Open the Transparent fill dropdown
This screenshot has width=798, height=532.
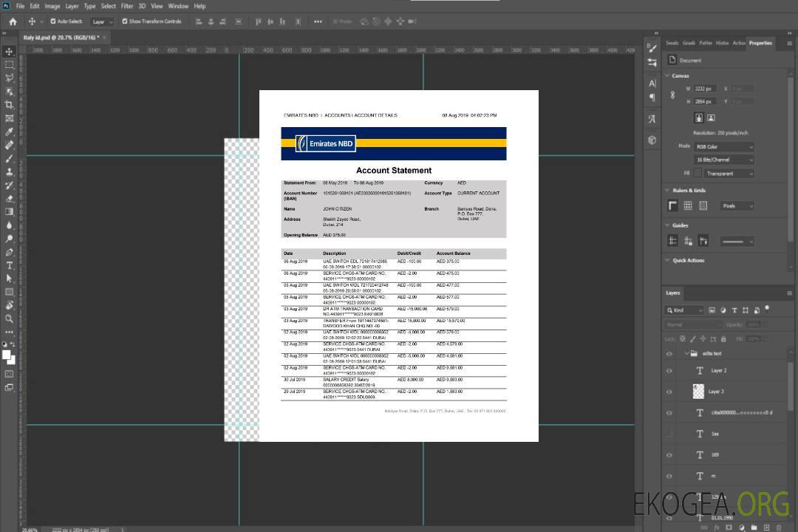(x=729, y=174)
